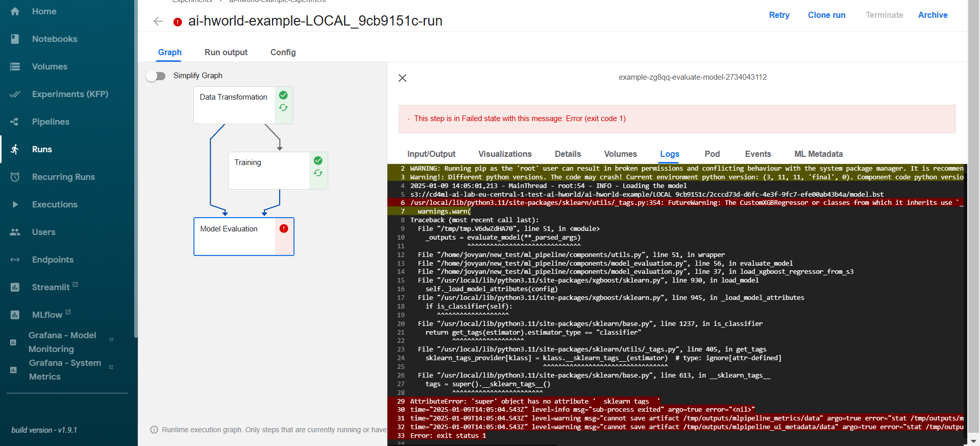
Task: Click the failed state error message banner
Action: pyautogui.click(x=677, y=119)
